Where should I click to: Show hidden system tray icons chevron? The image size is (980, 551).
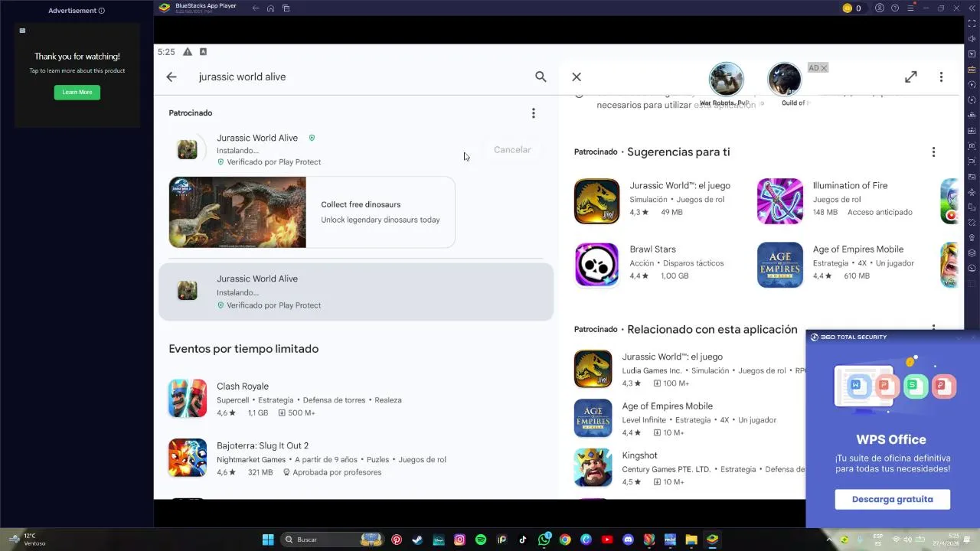(x=829, y=540)
